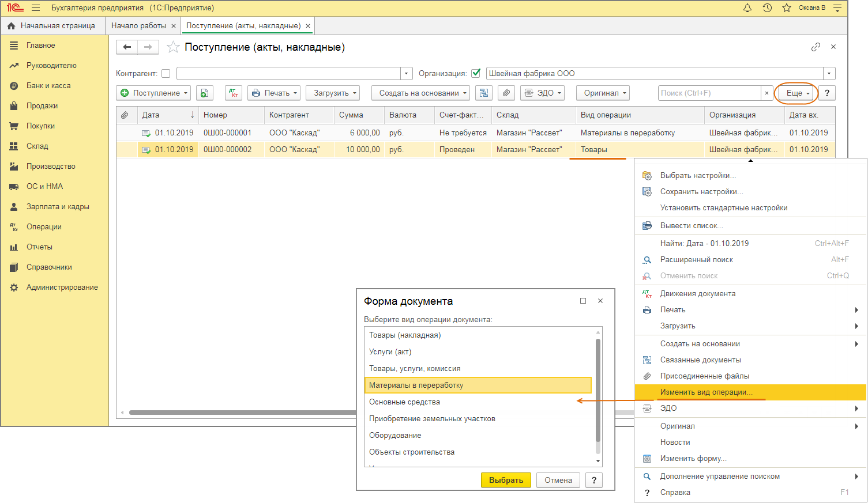Select Основные средства list option
868x503 pixels.
click(x=478, y=402)
